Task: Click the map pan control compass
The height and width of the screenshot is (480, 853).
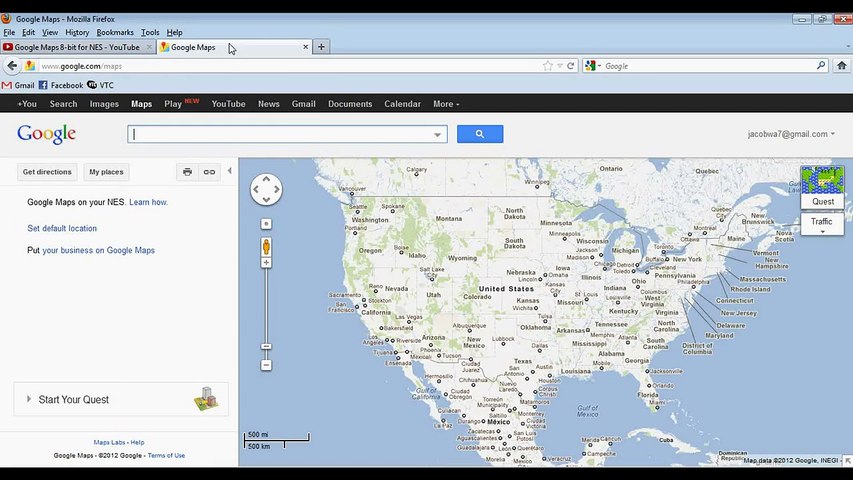Action: coord(266,189)
